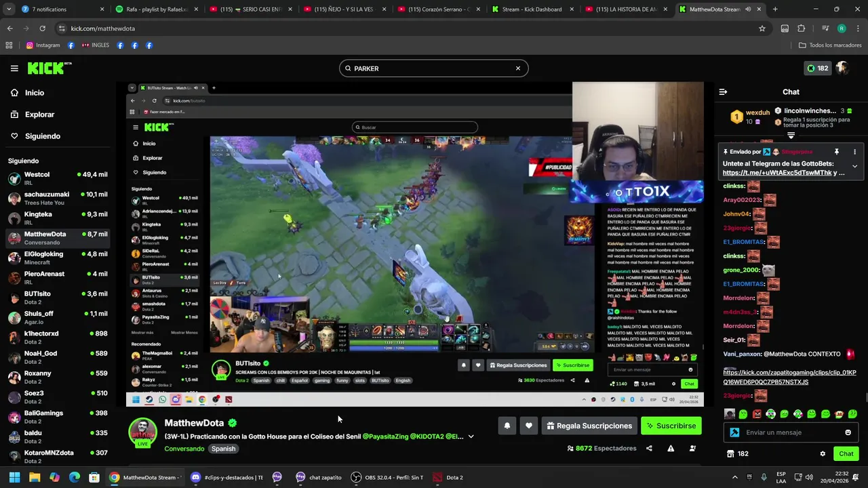Share the stream via share icon
The width and height of the screenshot is (868, 488).
coord(649,448)
